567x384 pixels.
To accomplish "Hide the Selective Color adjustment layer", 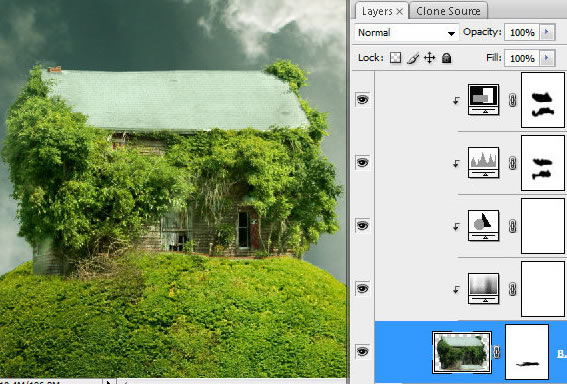I will click(362, 99).
